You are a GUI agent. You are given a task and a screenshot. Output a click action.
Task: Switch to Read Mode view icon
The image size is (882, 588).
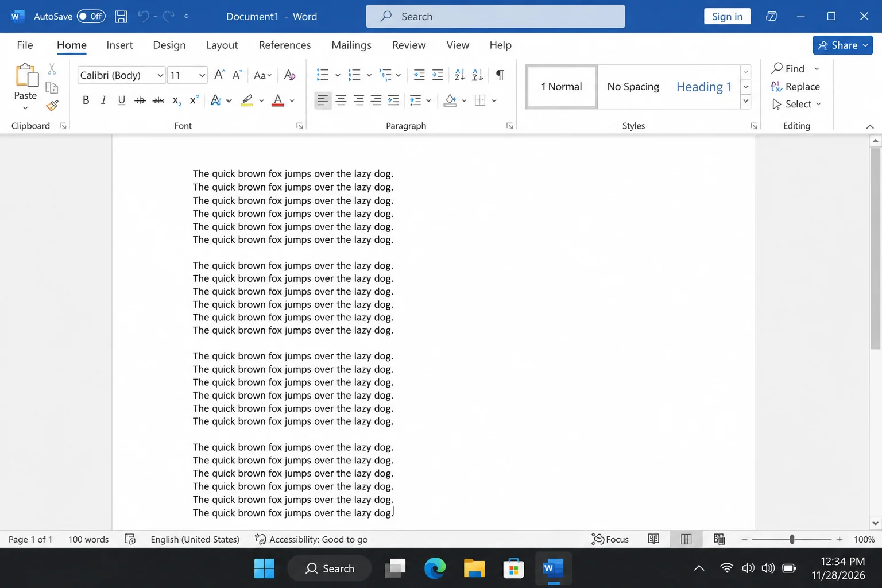click(653, 539)
